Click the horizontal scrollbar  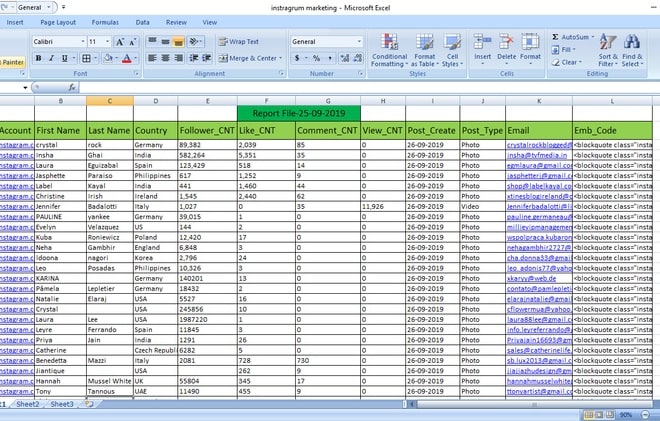pyautogui.click(x=534, y=404)
